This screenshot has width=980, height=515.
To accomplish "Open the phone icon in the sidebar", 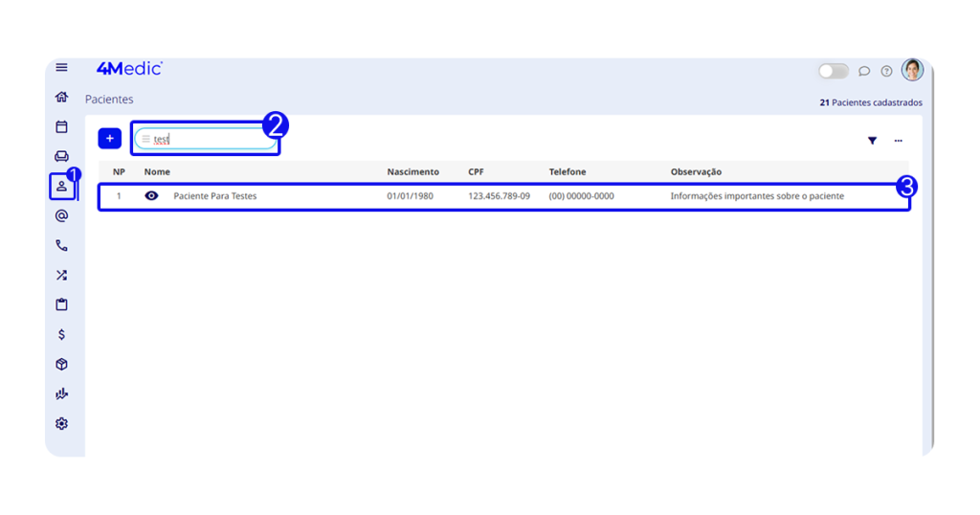I will click(61, 246).
